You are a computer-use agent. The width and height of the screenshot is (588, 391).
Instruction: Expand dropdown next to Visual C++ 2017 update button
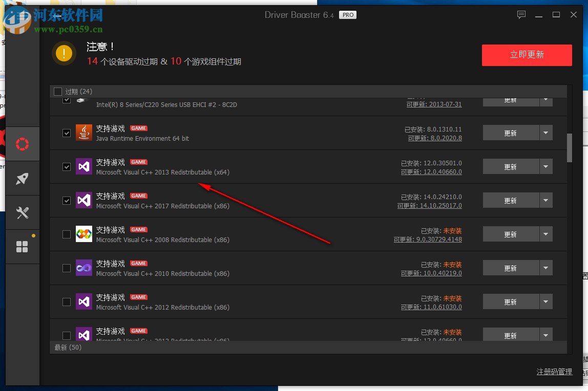[x=545, y=200]
